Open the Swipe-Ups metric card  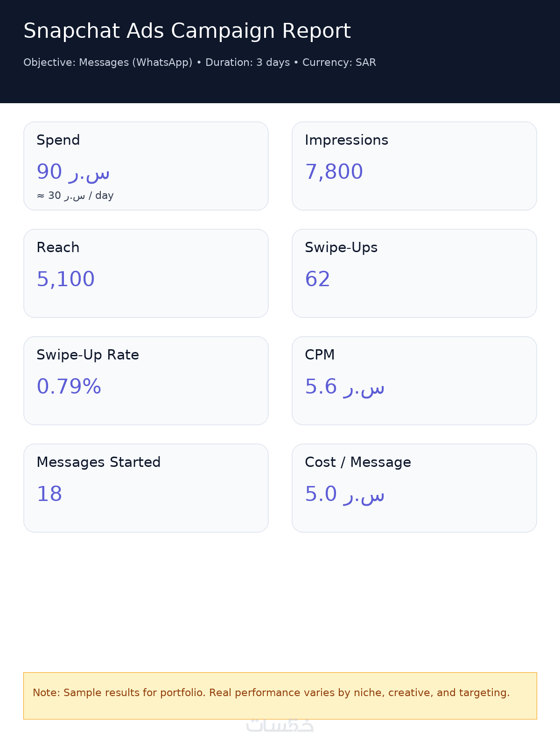coord(414,274)
